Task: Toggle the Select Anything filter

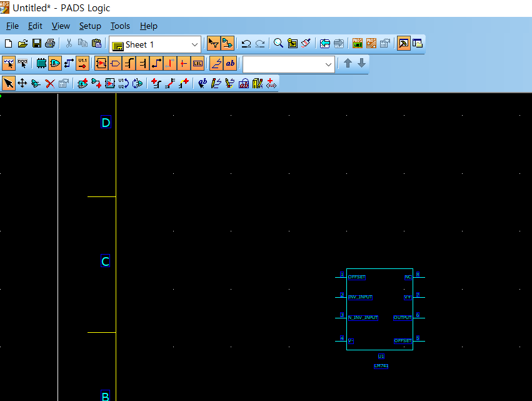Action: point(9,63)
